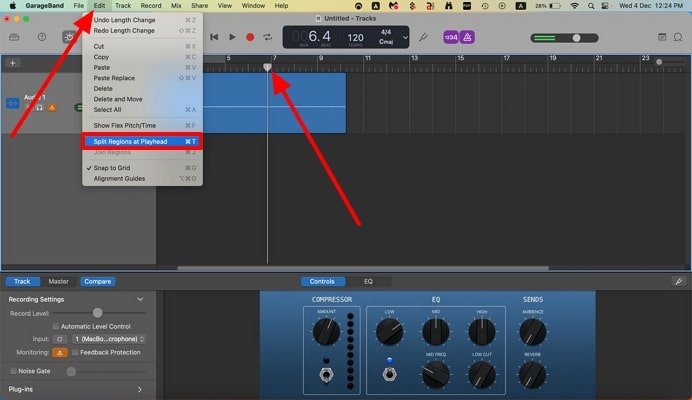Choose Paste Replace

(142, 78)
